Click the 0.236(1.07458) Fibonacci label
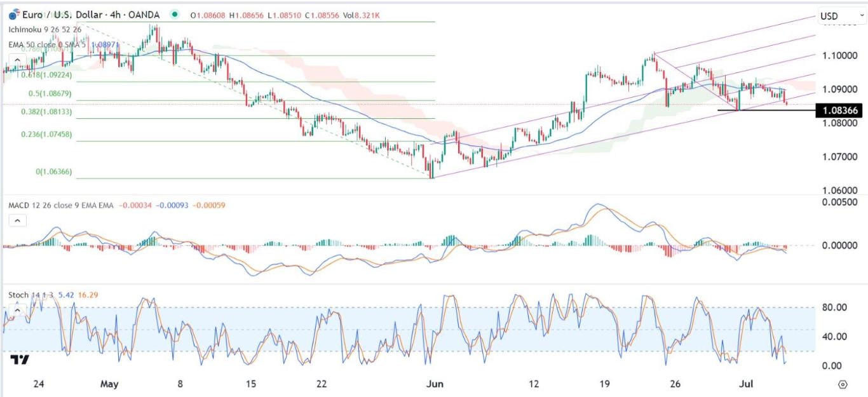The height and width of the screenshot is (397, 868). 46,135
